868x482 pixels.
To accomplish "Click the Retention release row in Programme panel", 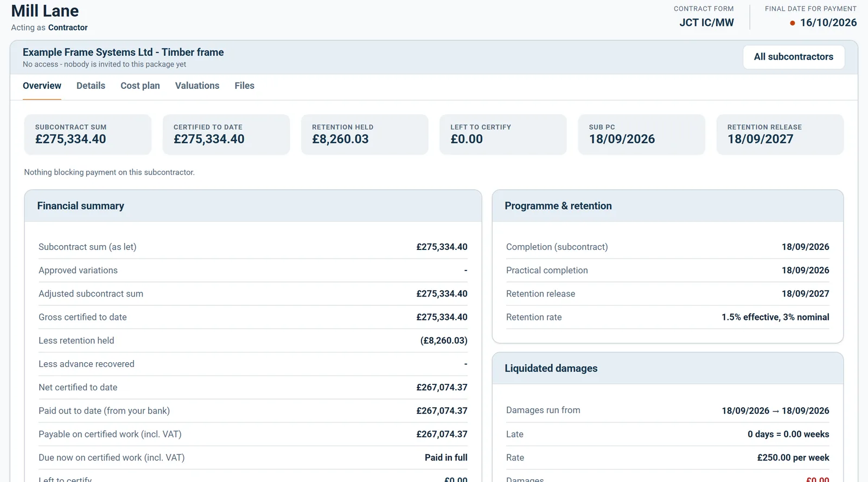I will 667,294.
